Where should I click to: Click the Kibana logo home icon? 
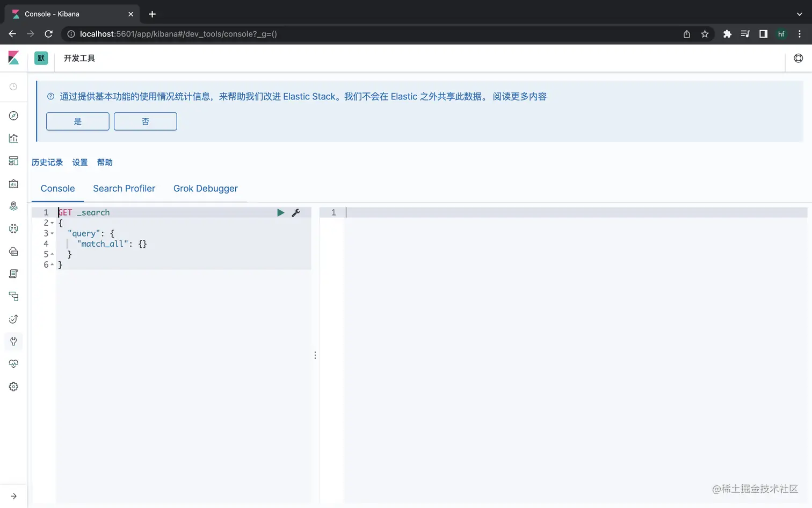(x=13, y=58)
